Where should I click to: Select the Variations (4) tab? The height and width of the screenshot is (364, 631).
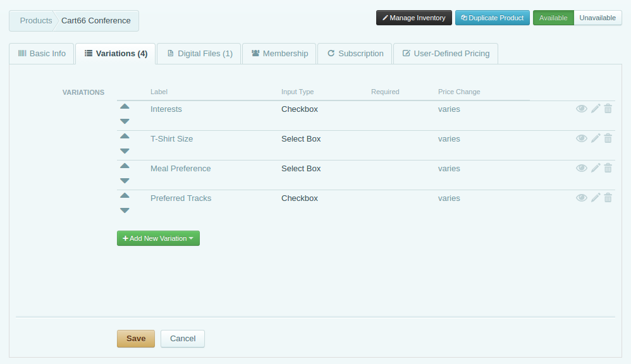pyautogui.click(x=116, y=54)
